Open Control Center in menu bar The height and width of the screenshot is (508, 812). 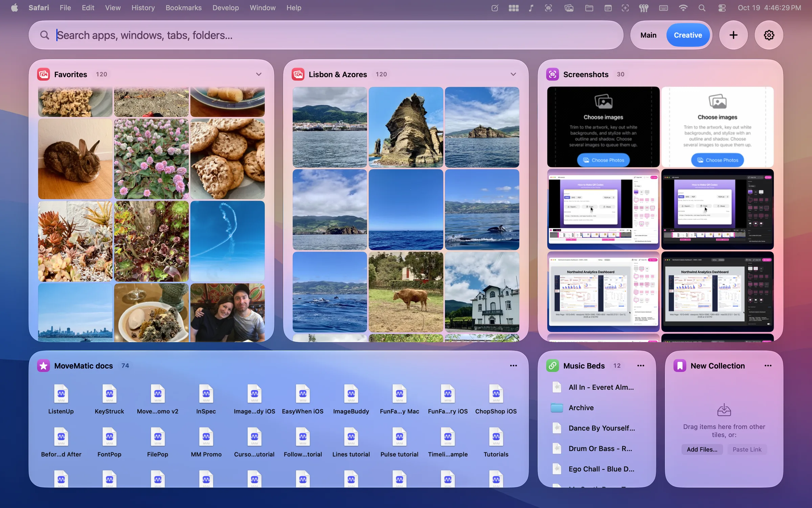point(722,8)
